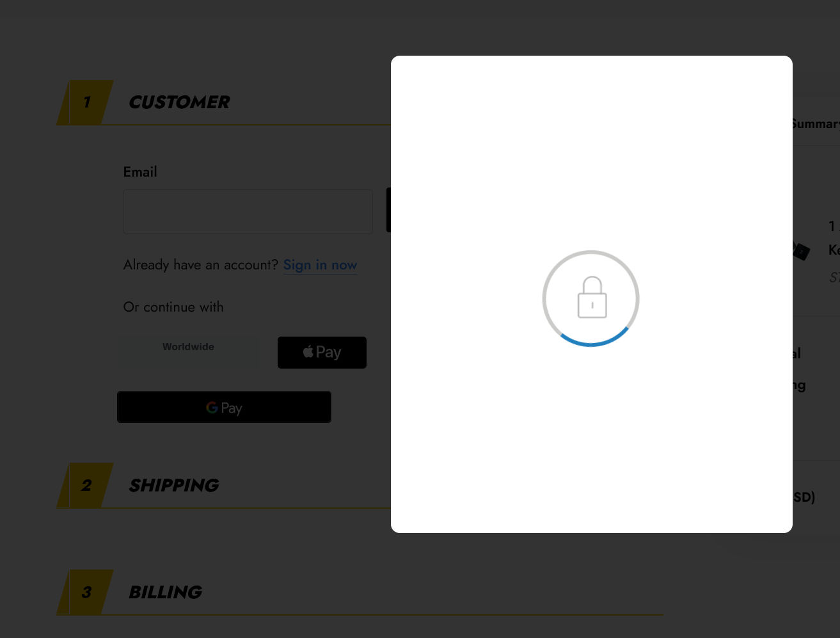Click the Google G logo icon
The width and height of the screenshot is (840, 638).
[212, 407]
